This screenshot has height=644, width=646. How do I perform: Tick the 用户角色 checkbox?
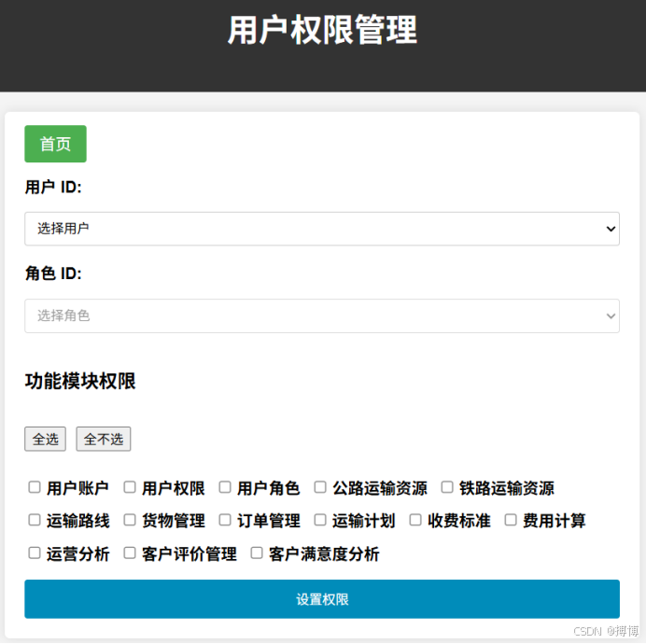click(x=225, y=487)
